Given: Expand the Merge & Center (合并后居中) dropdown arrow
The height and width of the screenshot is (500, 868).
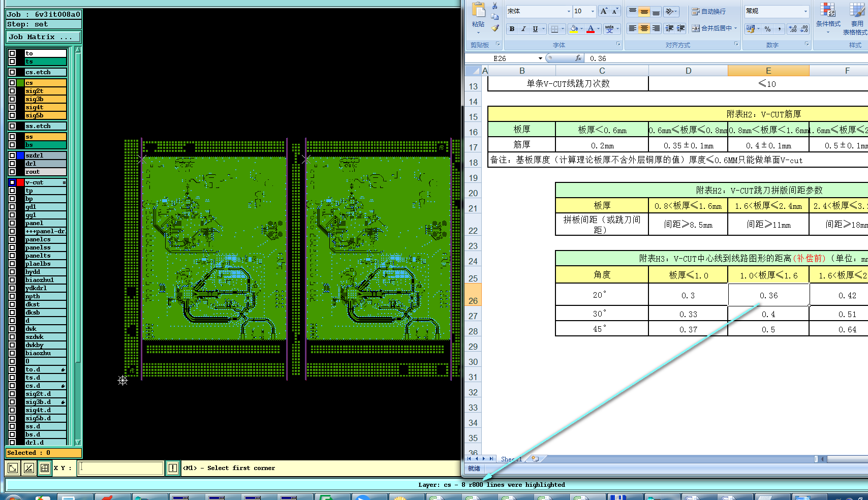Looking at the screenshot, I should pyautogui.click(x=735, y=28).
